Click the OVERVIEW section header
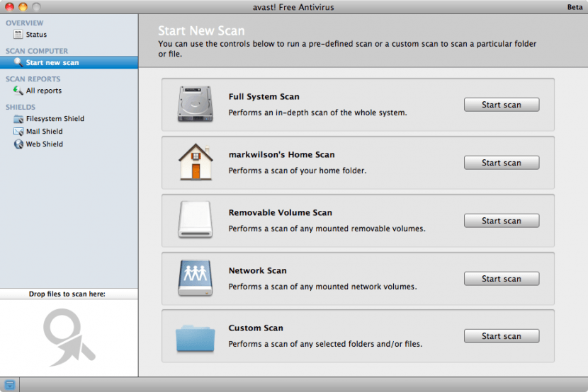Screen dimensions: 588x392 tap(24, 23)
